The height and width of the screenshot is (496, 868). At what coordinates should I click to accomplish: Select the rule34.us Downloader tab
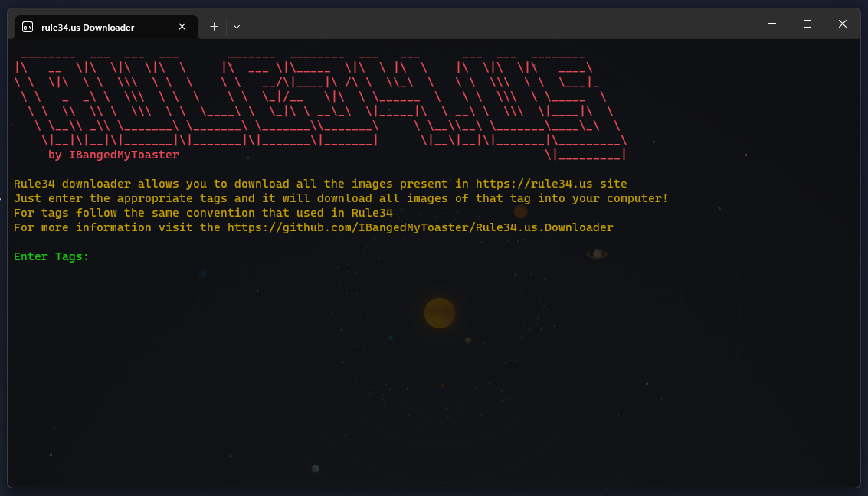(x=100, y=27)
